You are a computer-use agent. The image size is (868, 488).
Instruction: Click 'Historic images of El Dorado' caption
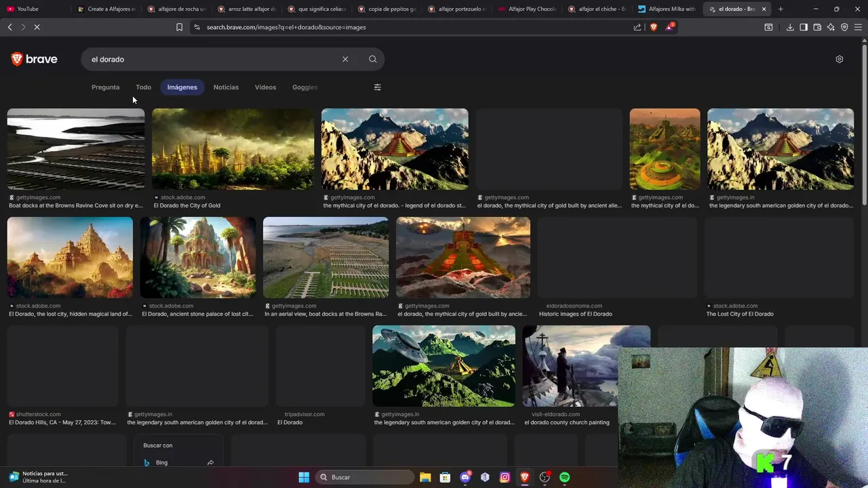(x=575, y=314)
